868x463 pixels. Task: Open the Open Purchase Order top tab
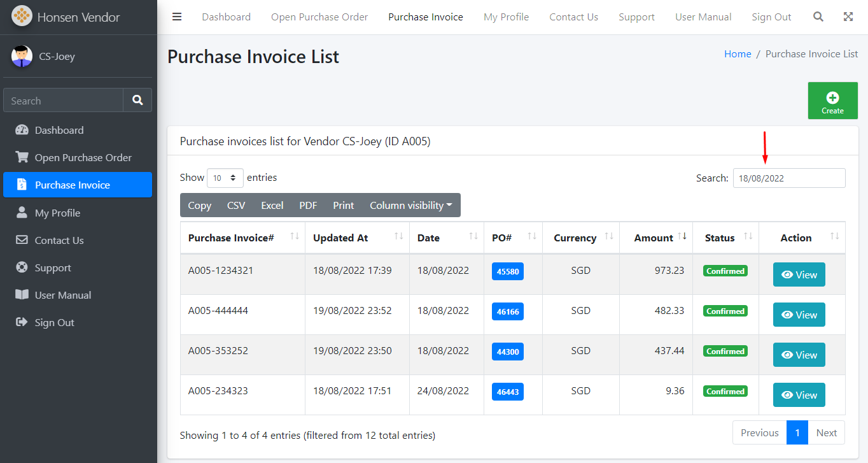pos(319,17)
